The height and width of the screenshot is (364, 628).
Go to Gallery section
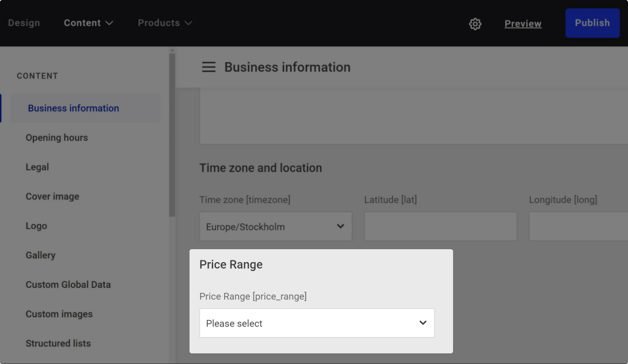point(40,255)
